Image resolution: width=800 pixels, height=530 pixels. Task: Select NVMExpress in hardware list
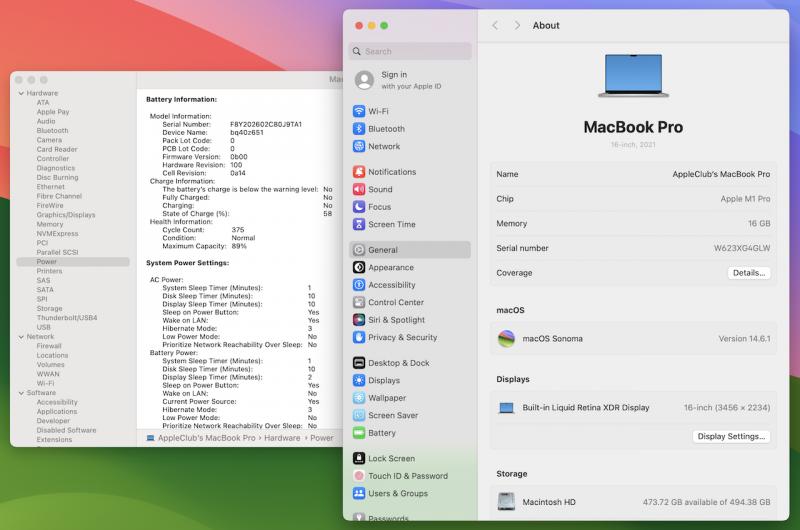coord(57,234)
